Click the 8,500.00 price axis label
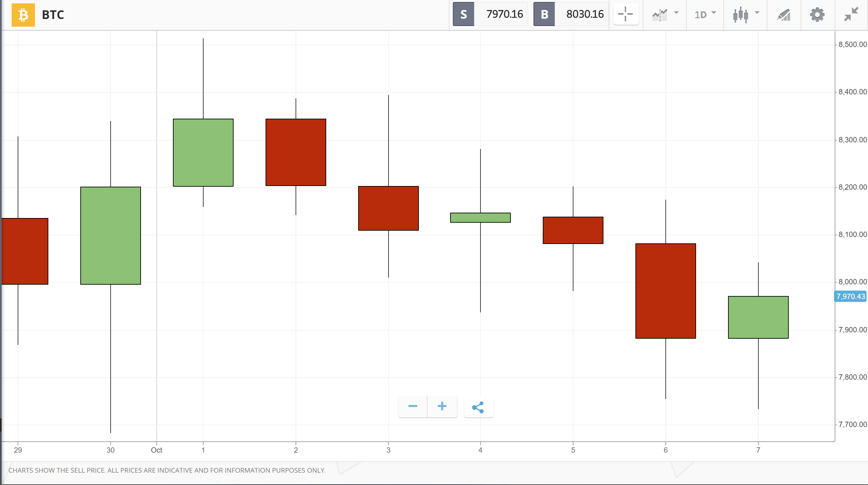This screenshot has width=868, height=485. [852, 44]
